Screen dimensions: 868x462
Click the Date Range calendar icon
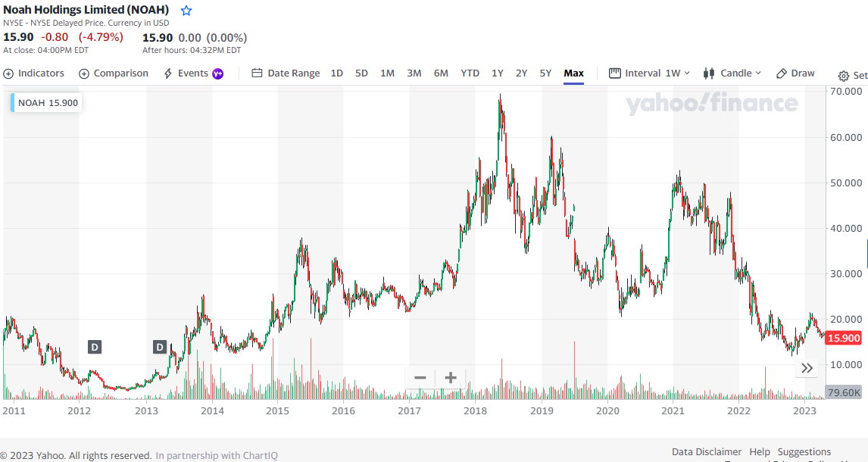coord(257,73)
